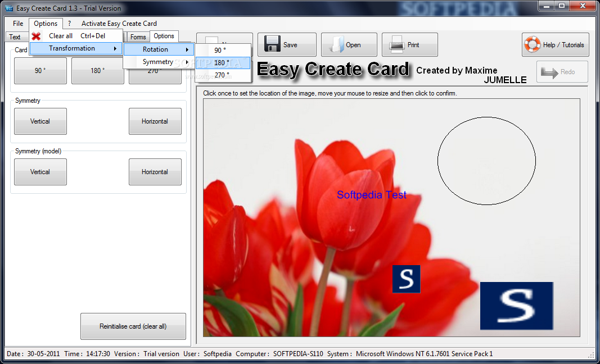
Task: Close the Options menu in menu bar
Action: point(46,24)
